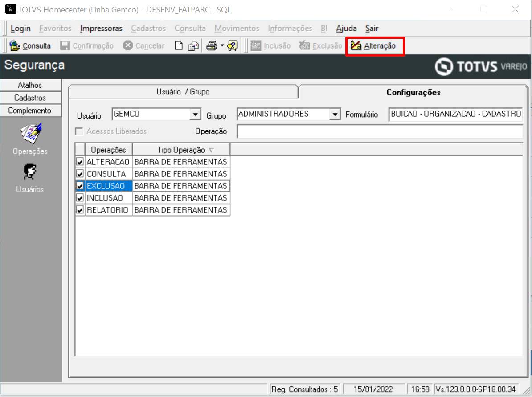Viewport: 532px width, 397px height.
Task: Click the blank new document icon
Action: click(179, 45)
